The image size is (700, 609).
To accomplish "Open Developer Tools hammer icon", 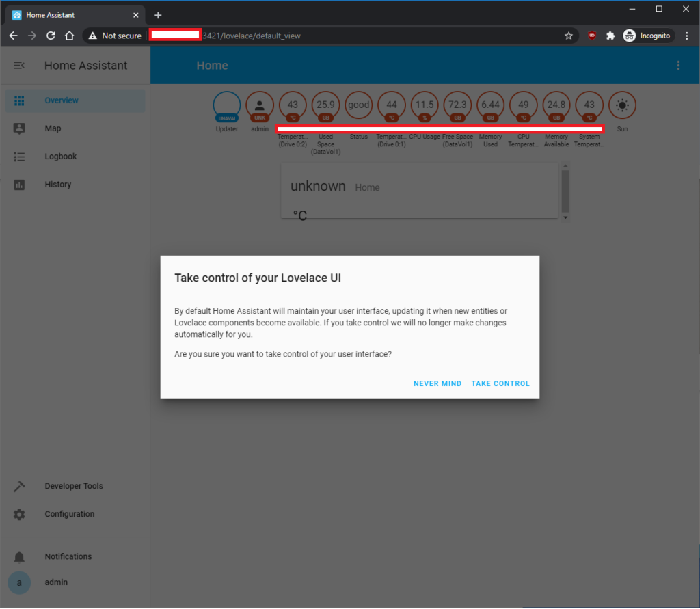I will click(19, 486).
